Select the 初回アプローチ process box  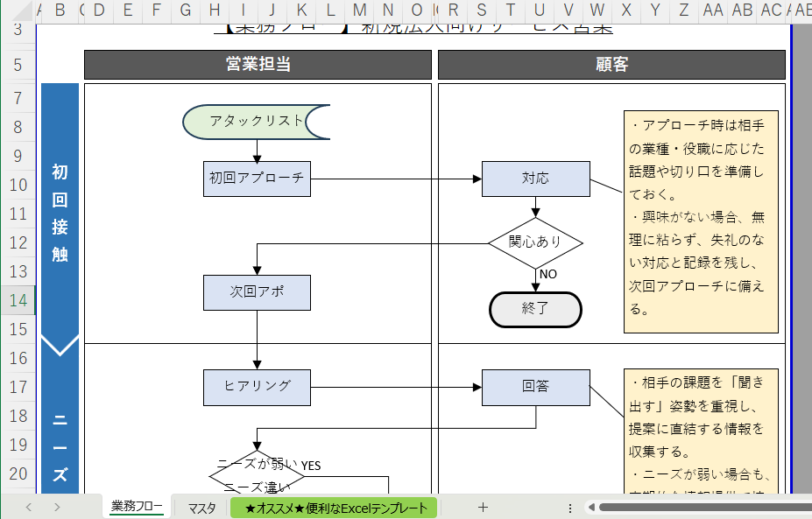pos(256,178)
